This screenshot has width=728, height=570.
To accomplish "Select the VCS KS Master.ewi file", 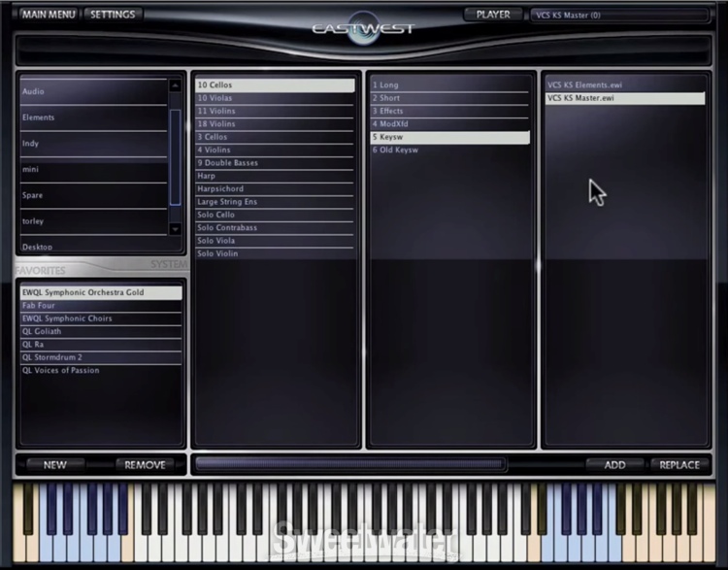I will click(x=625, y=98).
